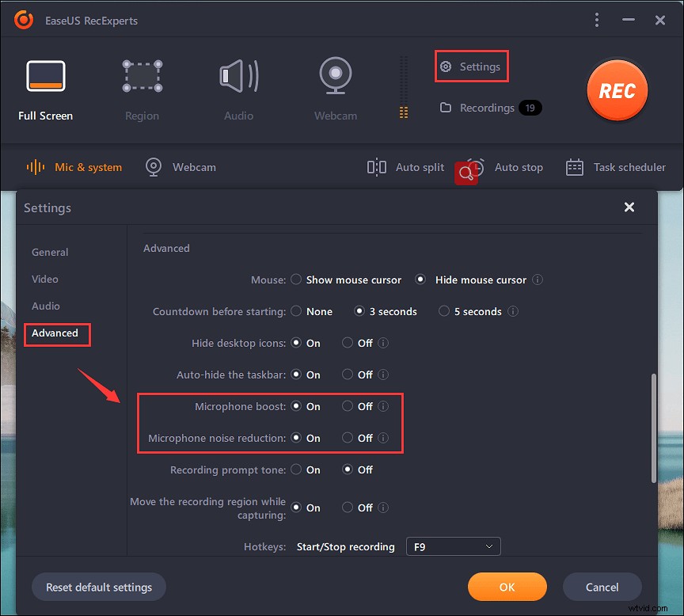This screenshot has height=616, width=684.
Task: Open the Webcam toolbar option
Action: coord(180,167)
